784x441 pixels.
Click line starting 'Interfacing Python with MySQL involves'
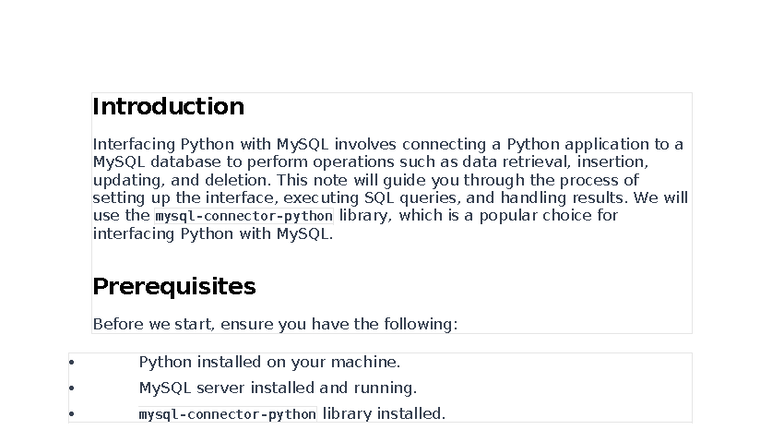coord(388,144)
